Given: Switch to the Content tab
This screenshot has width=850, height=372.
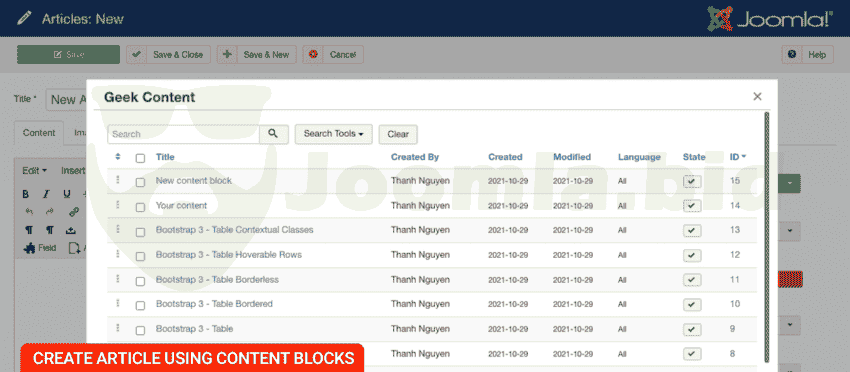Looking at the screenshot, I should coord(39,133).
